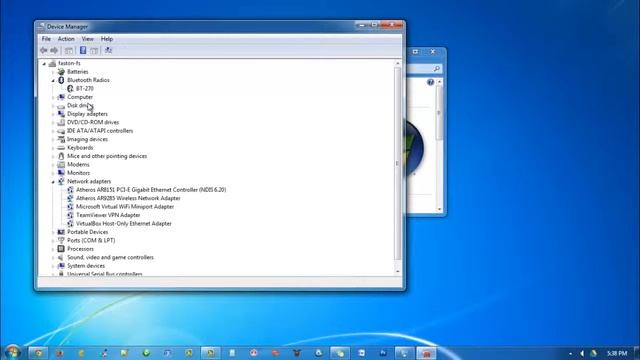640x360 pixels.
Task: Select VirtualBox Host-Only Ethernet Adapter
Action: click(x=124, y=224)
